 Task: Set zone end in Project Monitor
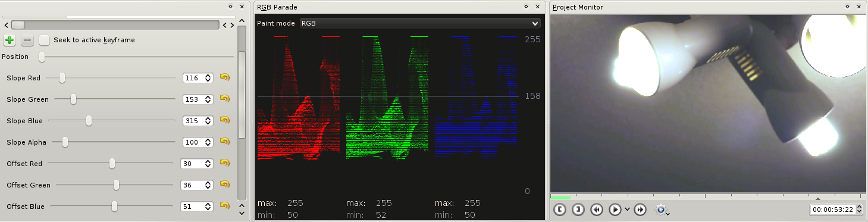578,210
